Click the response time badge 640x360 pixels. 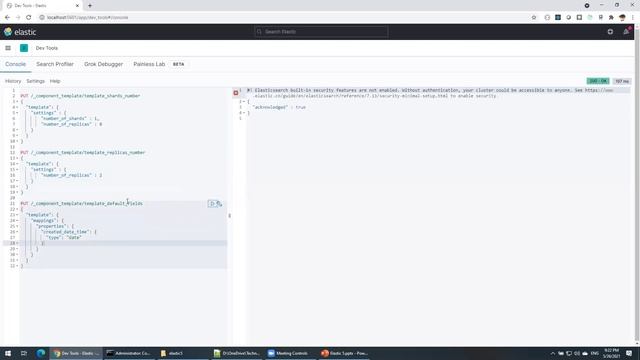point(622,81)
